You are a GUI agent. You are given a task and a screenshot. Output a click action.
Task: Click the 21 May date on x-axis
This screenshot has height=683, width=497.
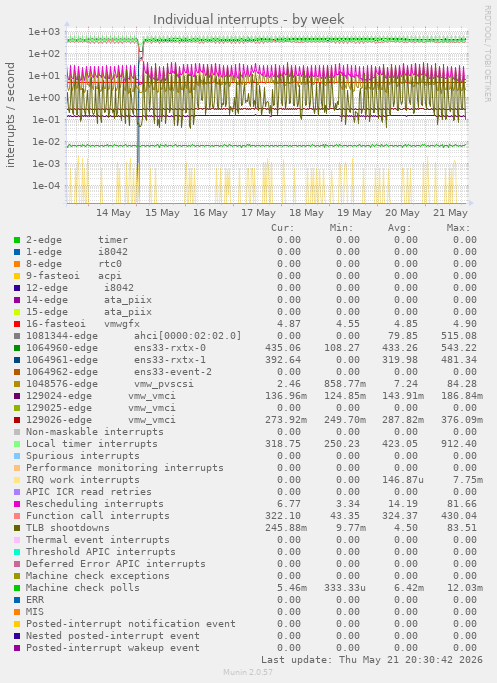450,213
